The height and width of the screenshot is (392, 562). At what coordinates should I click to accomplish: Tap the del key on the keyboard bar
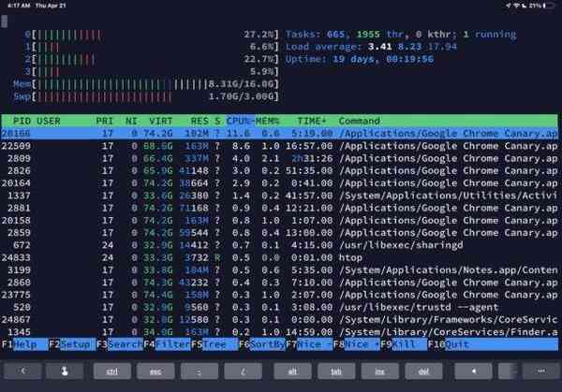423,371
